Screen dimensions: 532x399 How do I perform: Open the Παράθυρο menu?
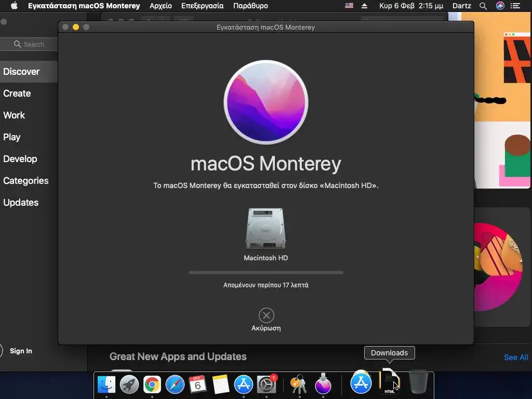tap(250, 6)
